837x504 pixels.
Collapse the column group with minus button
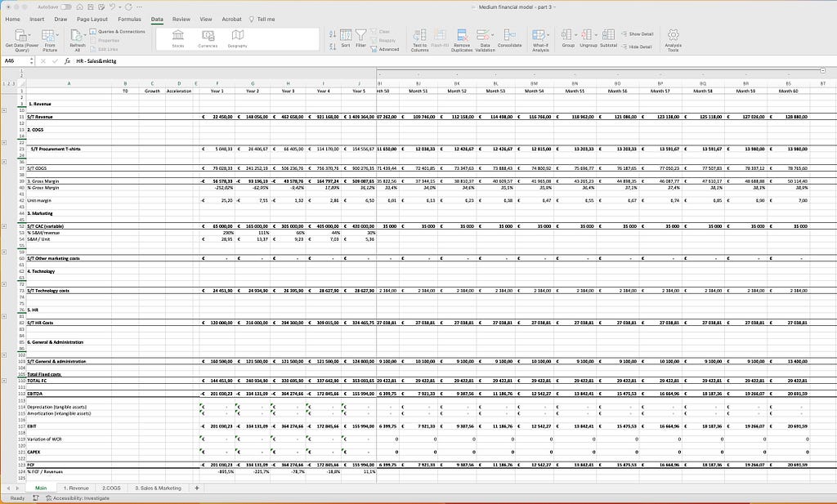pos(822,70)
